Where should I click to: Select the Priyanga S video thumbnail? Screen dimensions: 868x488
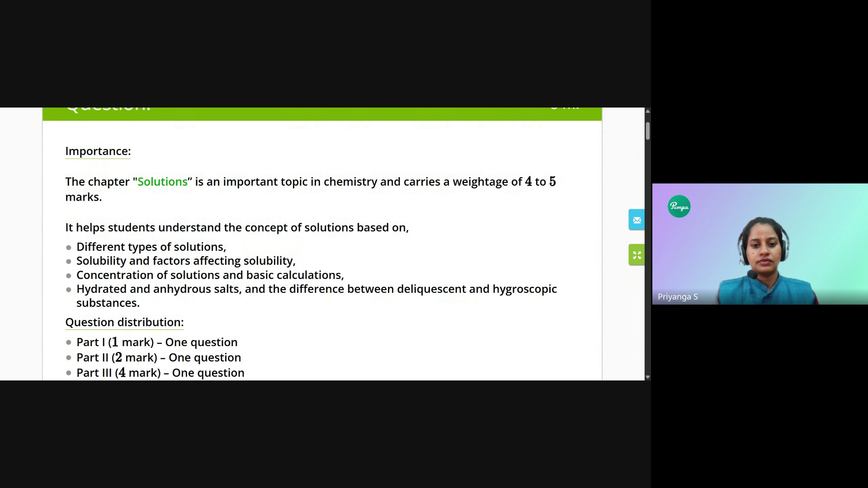(759, 244)
